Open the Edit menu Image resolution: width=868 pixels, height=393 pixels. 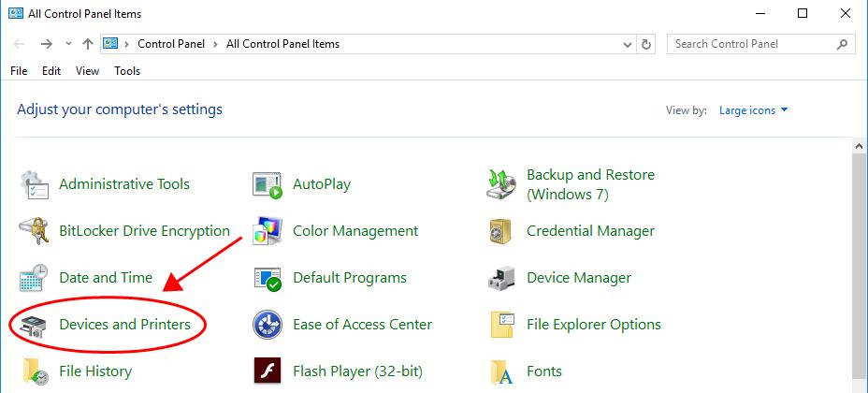click(x=51, y=71)
